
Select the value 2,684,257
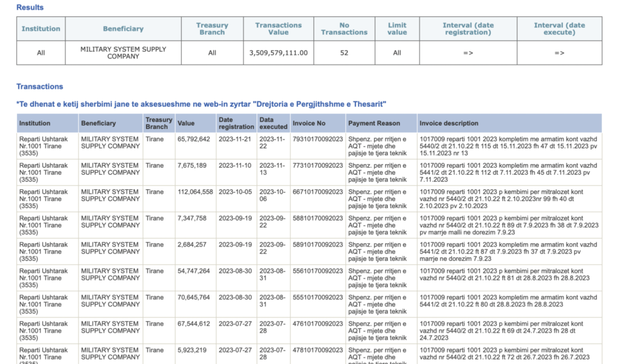coord(192,245)
